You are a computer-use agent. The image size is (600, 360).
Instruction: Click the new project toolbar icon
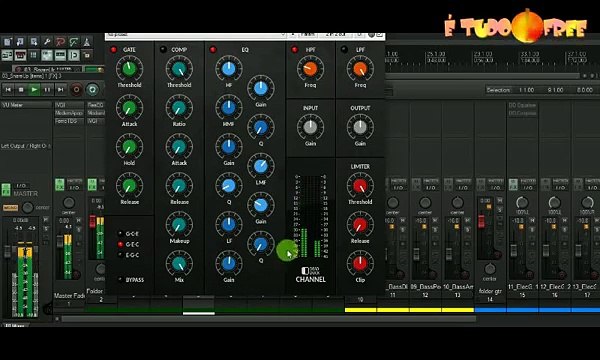point(7,42)
